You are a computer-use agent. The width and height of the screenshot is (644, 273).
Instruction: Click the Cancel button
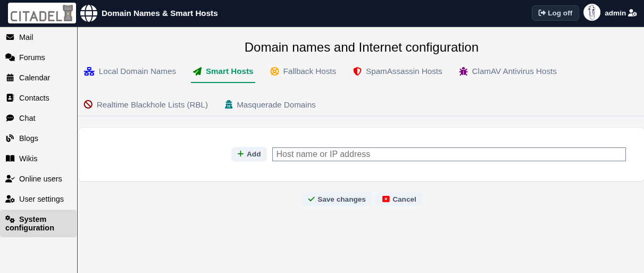pyautogui.click(x=399, y=200)
